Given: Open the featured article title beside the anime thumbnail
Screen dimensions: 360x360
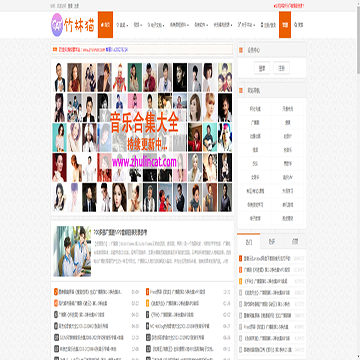Looking at the screenshot, I should [121, 232].
